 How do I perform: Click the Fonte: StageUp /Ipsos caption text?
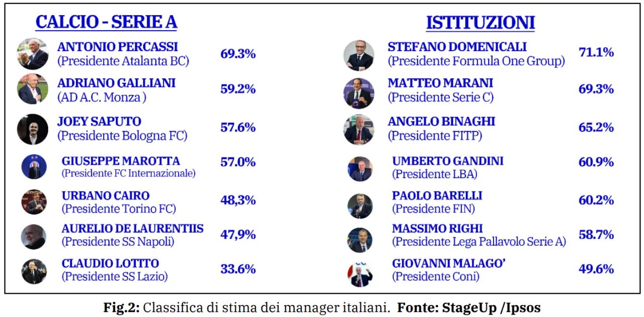469,307
